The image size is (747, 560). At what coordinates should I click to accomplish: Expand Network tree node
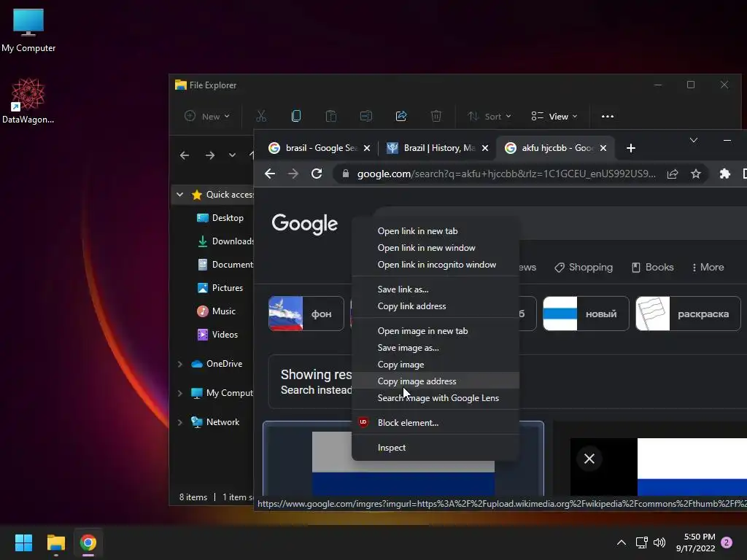coord(179,422)
